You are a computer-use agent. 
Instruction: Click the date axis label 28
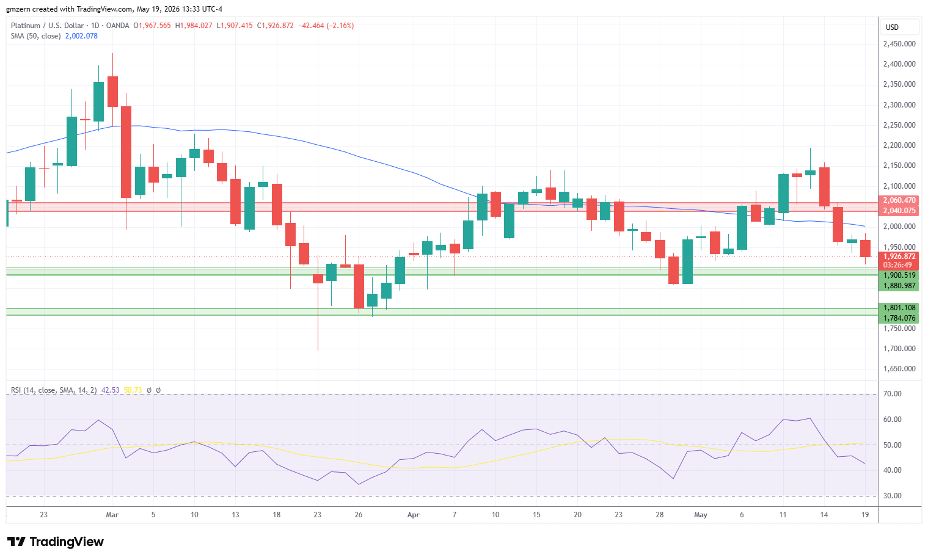point(660,515)
